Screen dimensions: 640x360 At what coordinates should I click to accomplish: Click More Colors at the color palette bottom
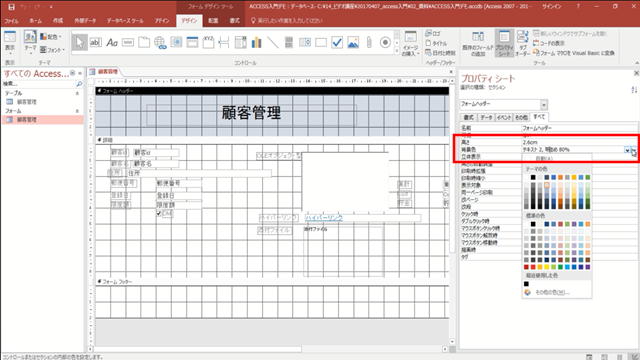click(552, 292)
